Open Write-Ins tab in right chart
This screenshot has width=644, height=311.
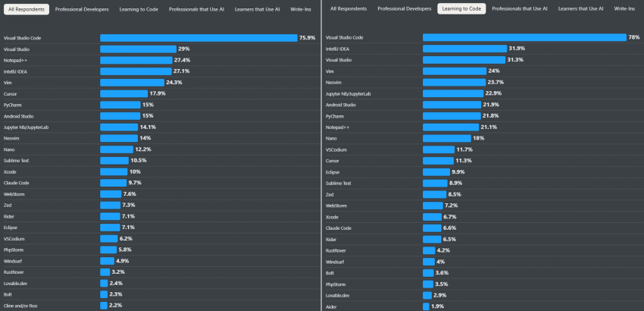pyautogui.click(x=625, y=9)
